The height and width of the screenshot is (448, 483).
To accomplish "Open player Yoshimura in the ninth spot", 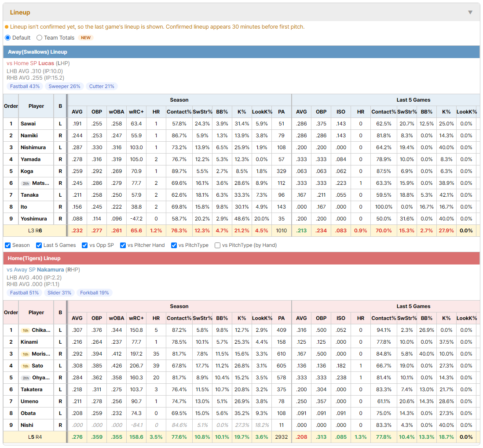I will (x=34, y=219).
